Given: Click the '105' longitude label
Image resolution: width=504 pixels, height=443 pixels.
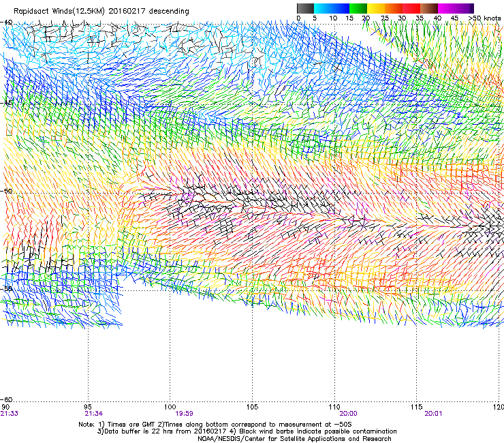Looking at the screenshot, I should pos(252,408).
